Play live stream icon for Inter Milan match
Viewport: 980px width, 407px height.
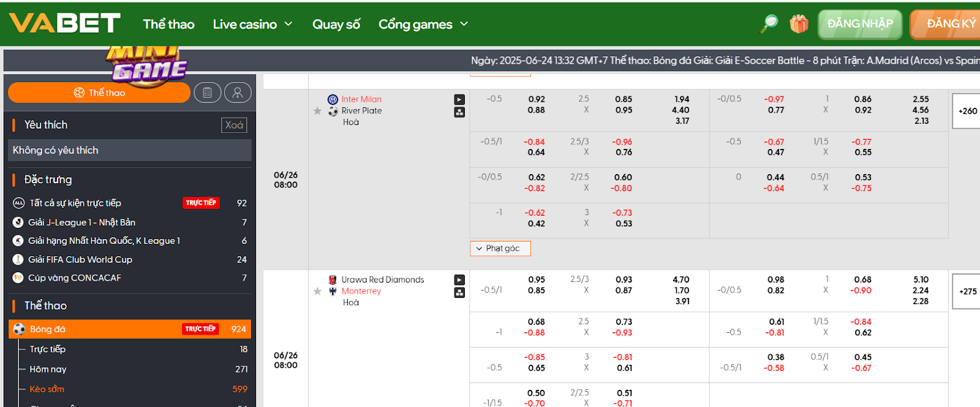coord(459,99)
